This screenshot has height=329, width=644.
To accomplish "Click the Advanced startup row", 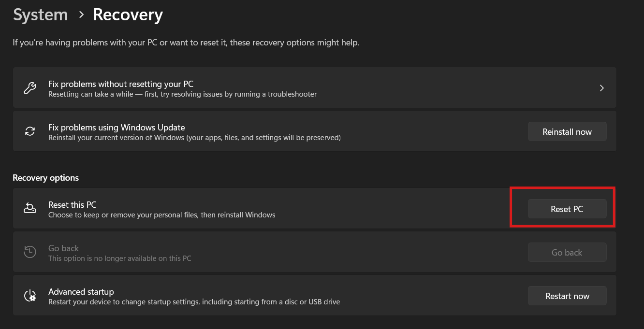I will tap(242, 295).
